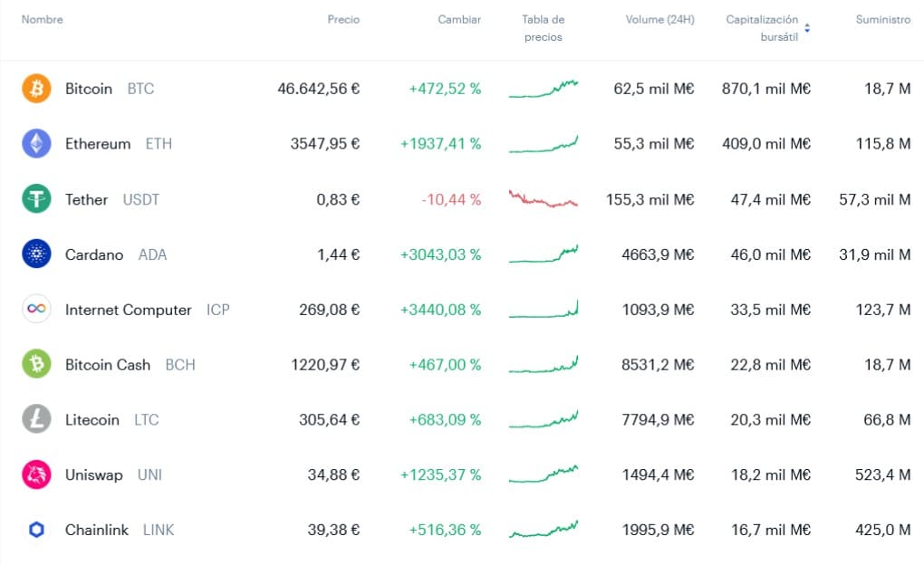Click the Nombre column header

(42, 19)
